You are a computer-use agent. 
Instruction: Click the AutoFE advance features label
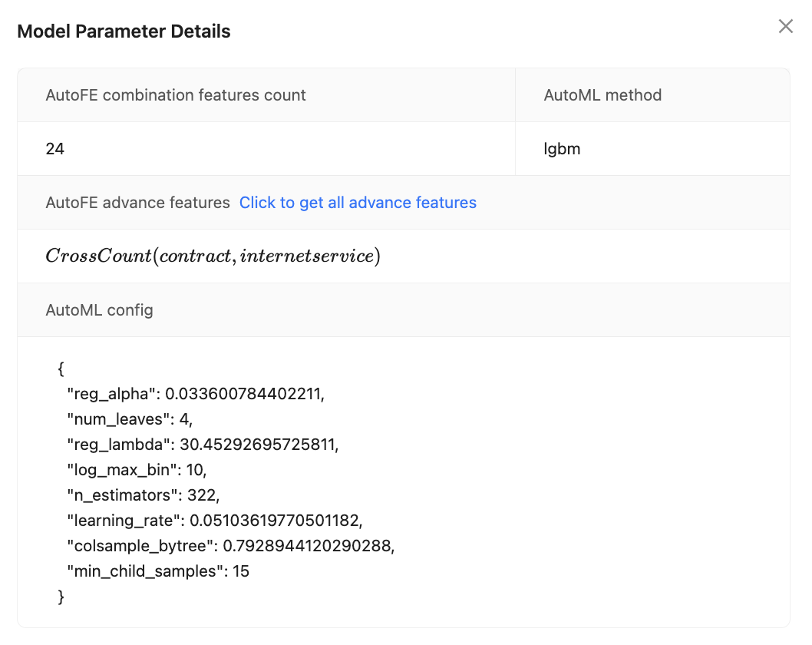coord(137,203)
